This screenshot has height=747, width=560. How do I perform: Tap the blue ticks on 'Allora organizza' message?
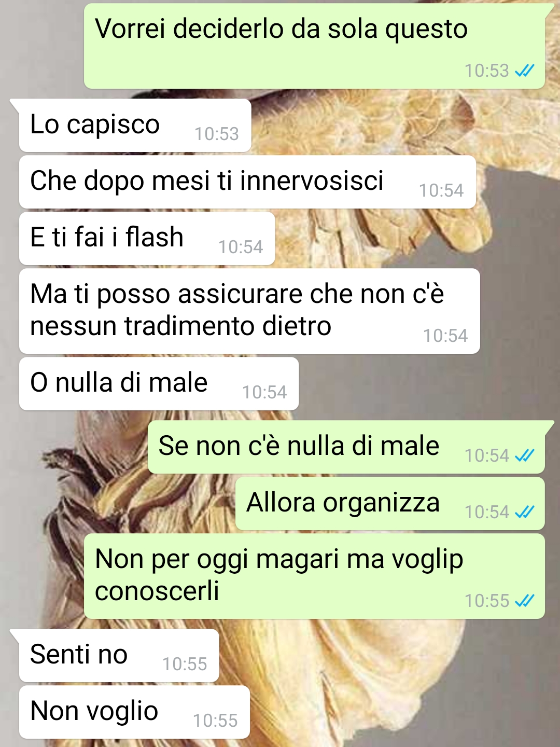[524, 512]
